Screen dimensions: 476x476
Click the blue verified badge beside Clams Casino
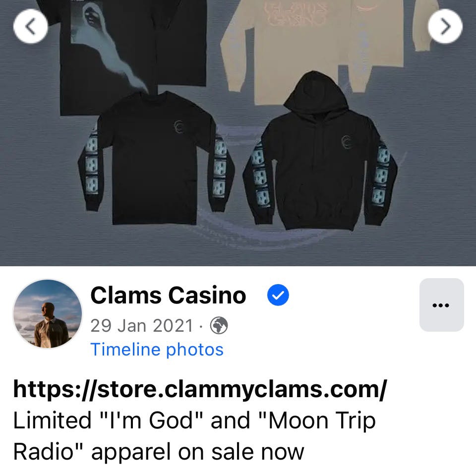[278, 295]
